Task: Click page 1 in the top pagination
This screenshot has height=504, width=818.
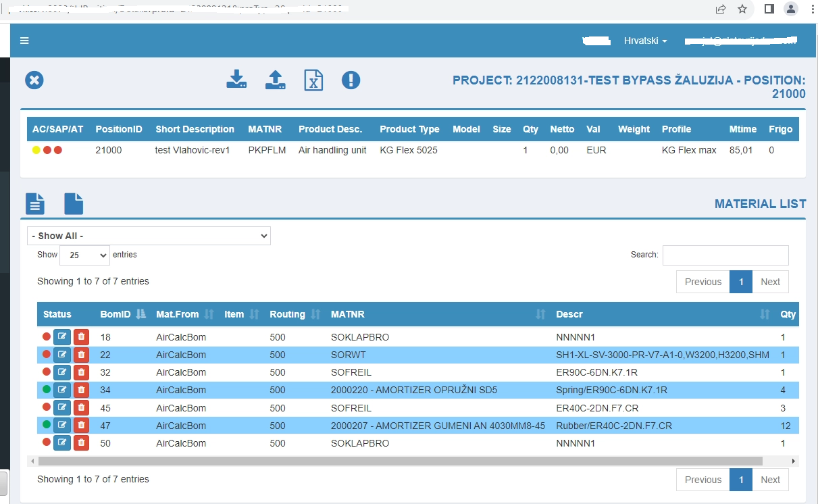Action: click(741, 282)
